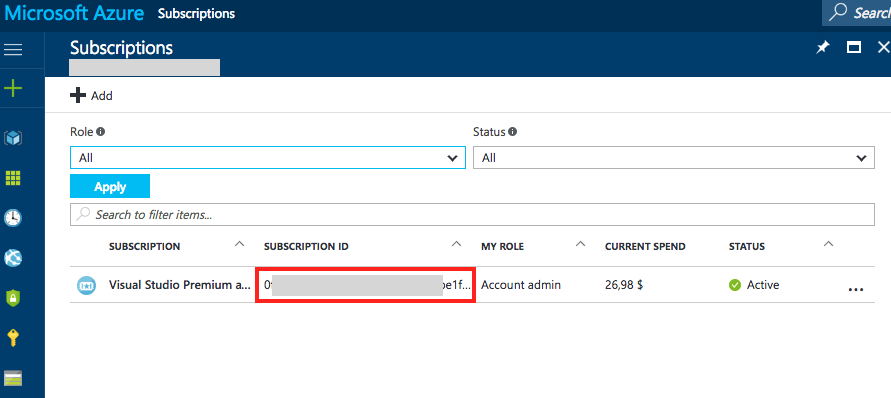
Task: Click the top Search box
Action: tap(856, 13)
